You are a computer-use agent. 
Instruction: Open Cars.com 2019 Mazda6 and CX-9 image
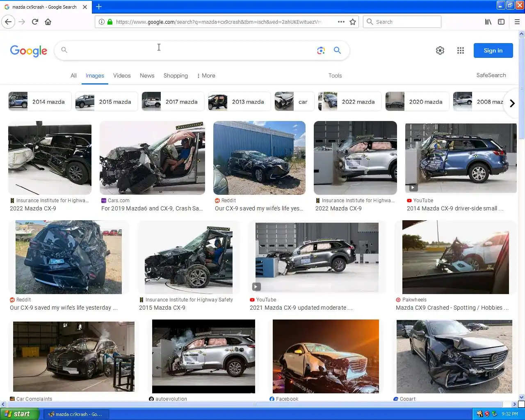tap(152, 158)
